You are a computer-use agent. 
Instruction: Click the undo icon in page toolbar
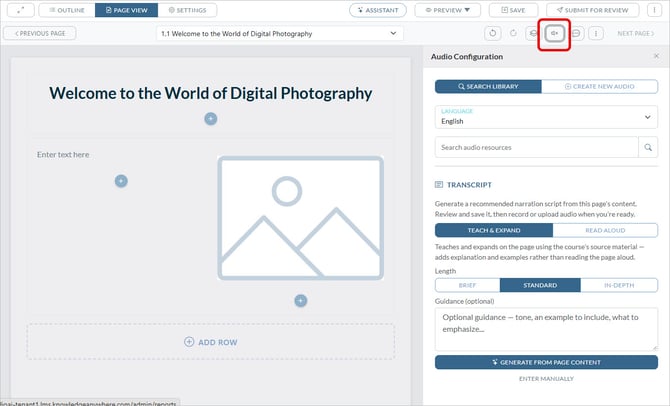(493, 33)
